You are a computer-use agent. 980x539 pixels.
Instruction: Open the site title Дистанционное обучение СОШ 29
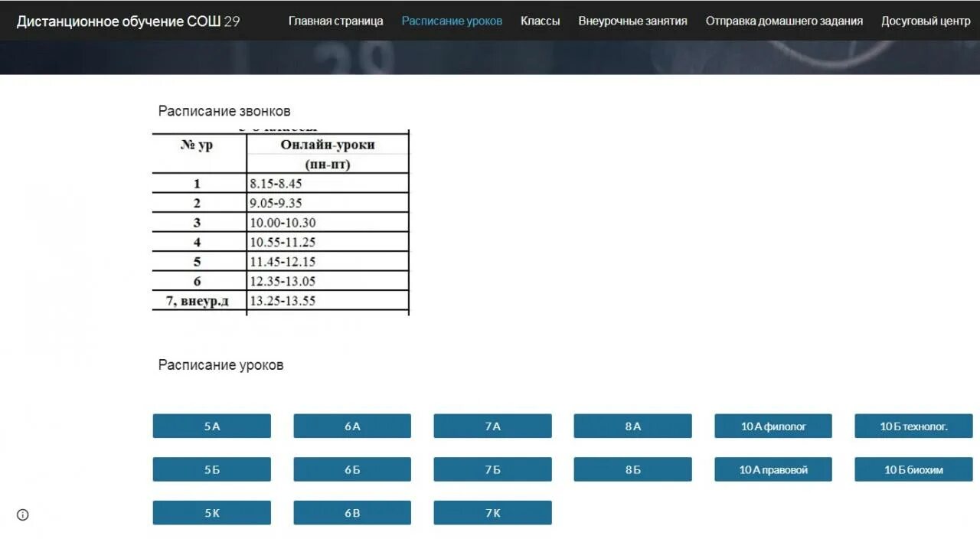coord(128,21)
